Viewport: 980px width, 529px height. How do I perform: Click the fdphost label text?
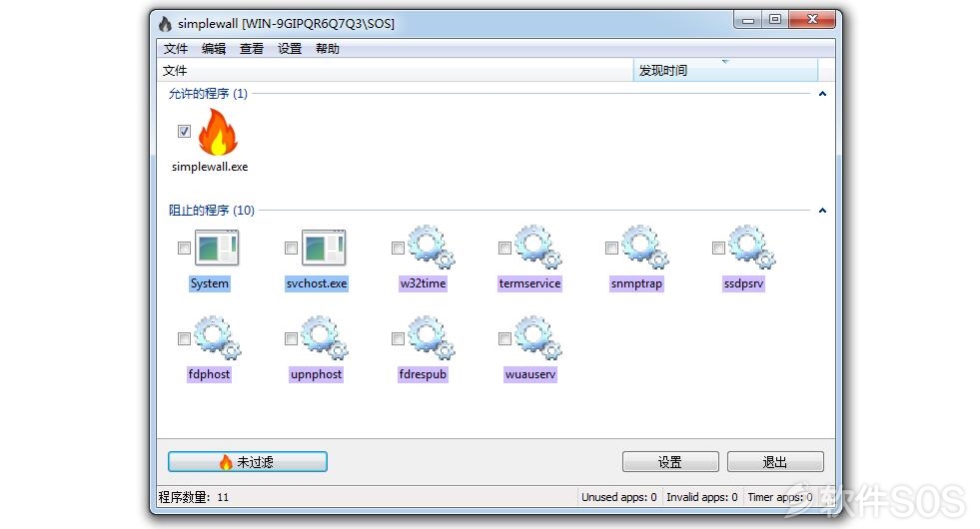[x=210, y=374]
